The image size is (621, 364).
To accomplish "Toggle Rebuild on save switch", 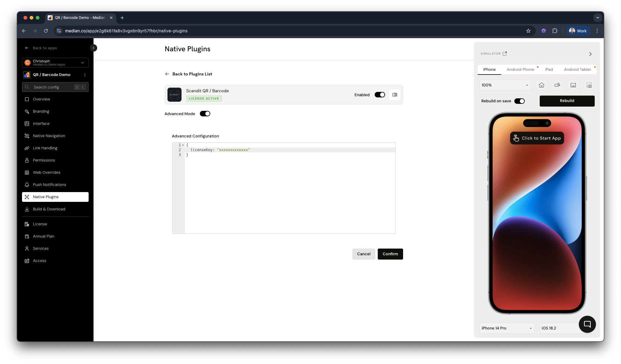I will coord(520,101).
